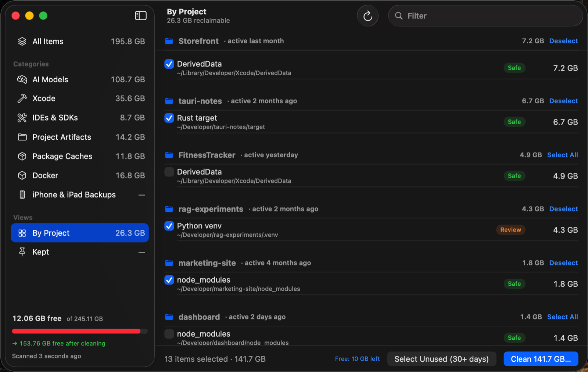This screenshot has height=372, width=588.
Task: Click the Clean 141.7 GB button
Action: 541,359
